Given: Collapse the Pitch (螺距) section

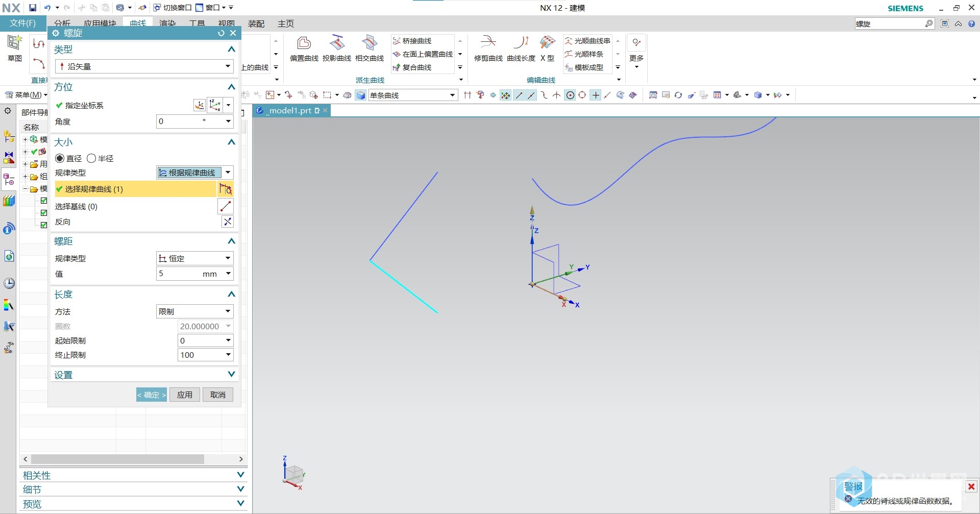Looking at the screenshot, I should 231,241.
